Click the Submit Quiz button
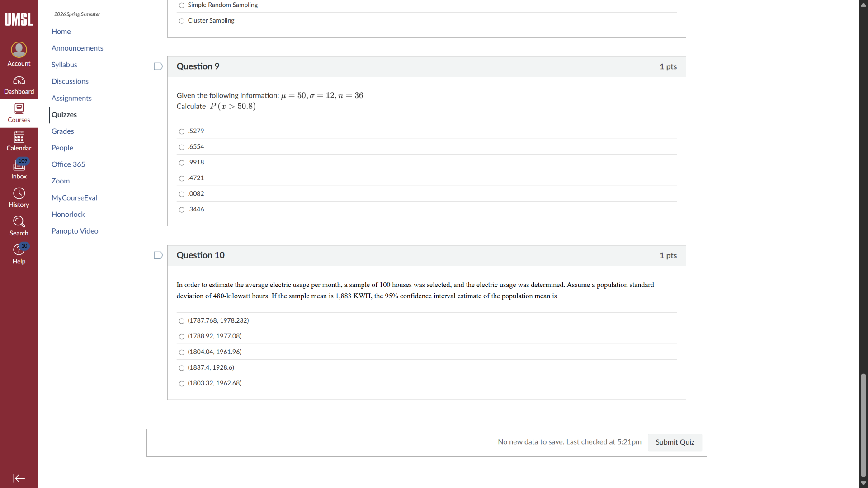The image size is (868, 488). click(x=675, y=442)
